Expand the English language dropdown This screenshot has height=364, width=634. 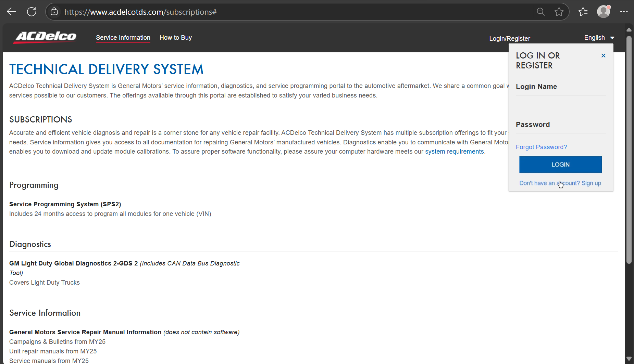(x=599, y=38)
